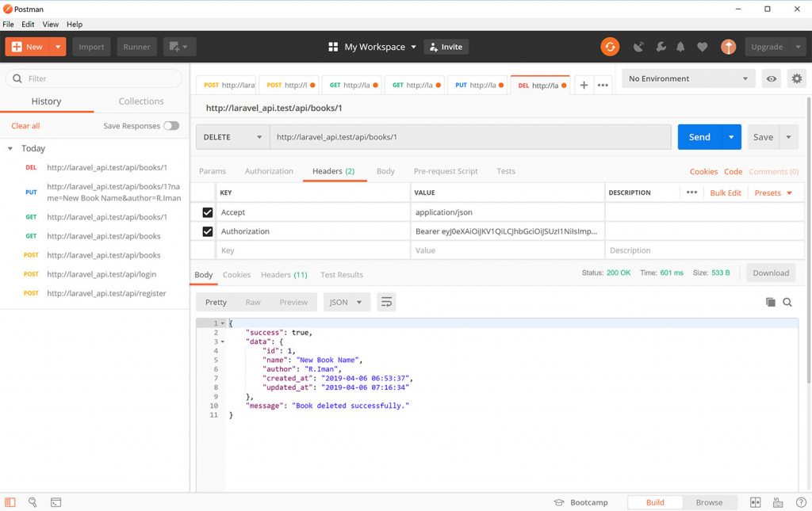Open the View menu
Screen dimensions: 812x511
point(50,25)
